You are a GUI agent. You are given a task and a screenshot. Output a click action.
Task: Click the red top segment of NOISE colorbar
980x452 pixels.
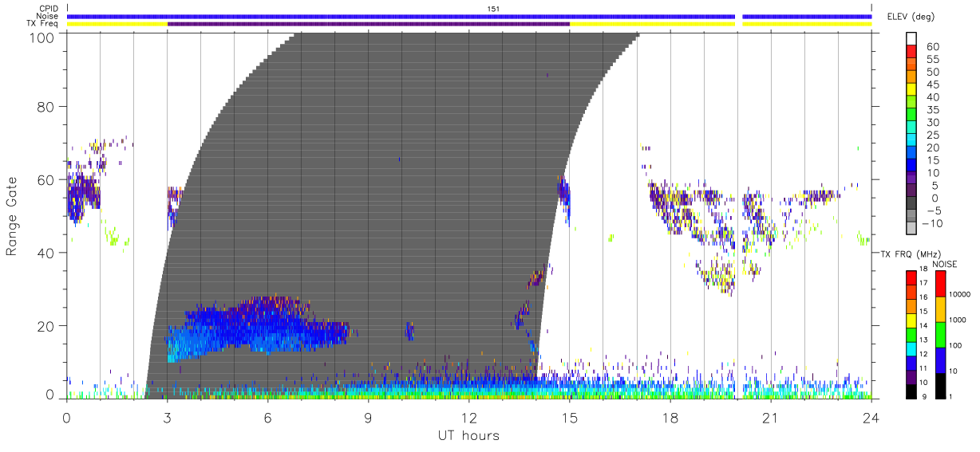click(x=941, y=283)
